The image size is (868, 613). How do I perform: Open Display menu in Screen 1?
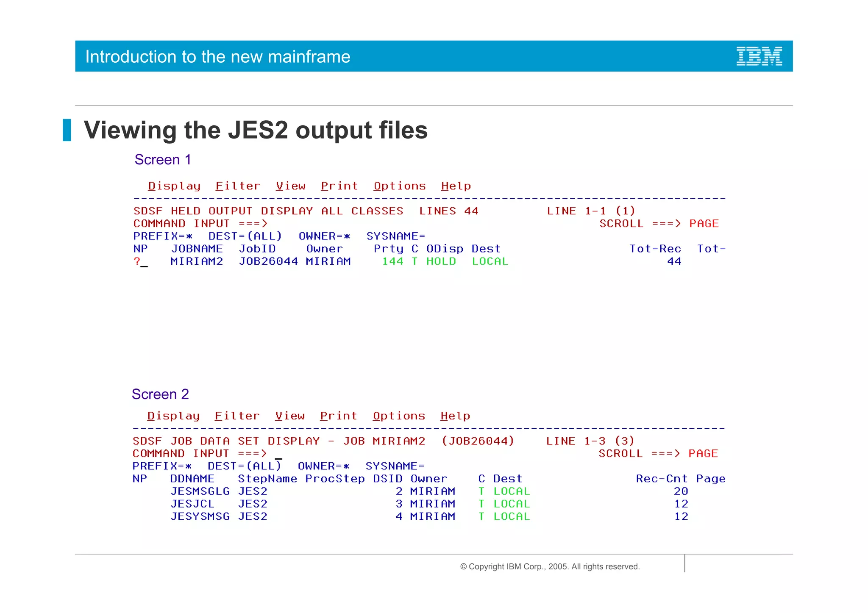[174, 186]
